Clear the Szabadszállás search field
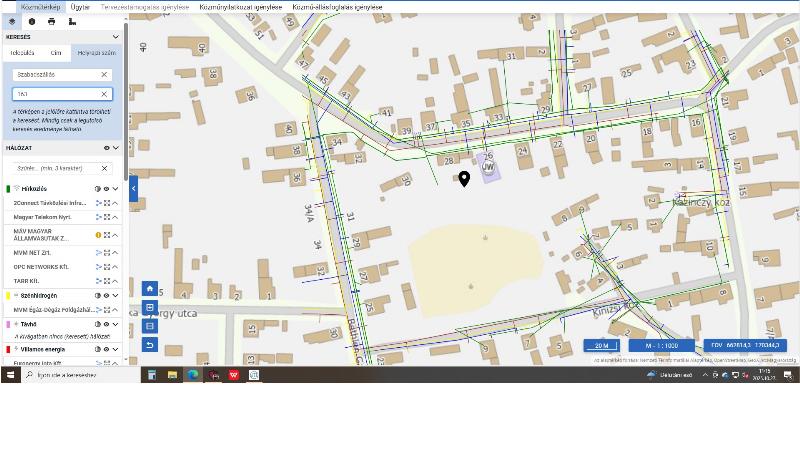 click(104, 75)
